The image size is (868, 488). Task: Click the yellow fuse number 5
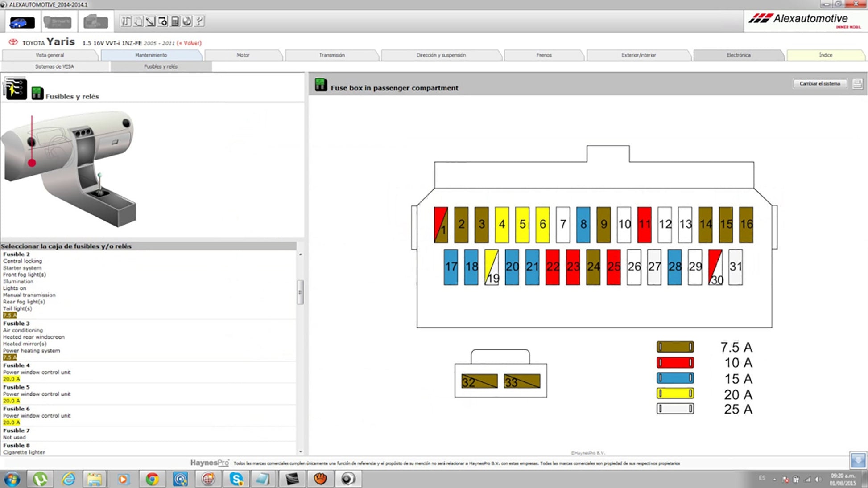point(522,224)
